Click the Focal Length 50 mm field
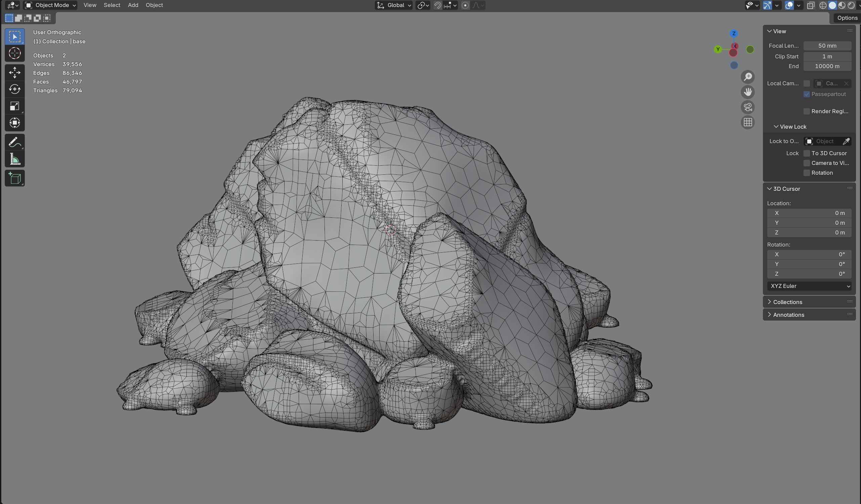The image size is (861, 504). coord(827,46)
